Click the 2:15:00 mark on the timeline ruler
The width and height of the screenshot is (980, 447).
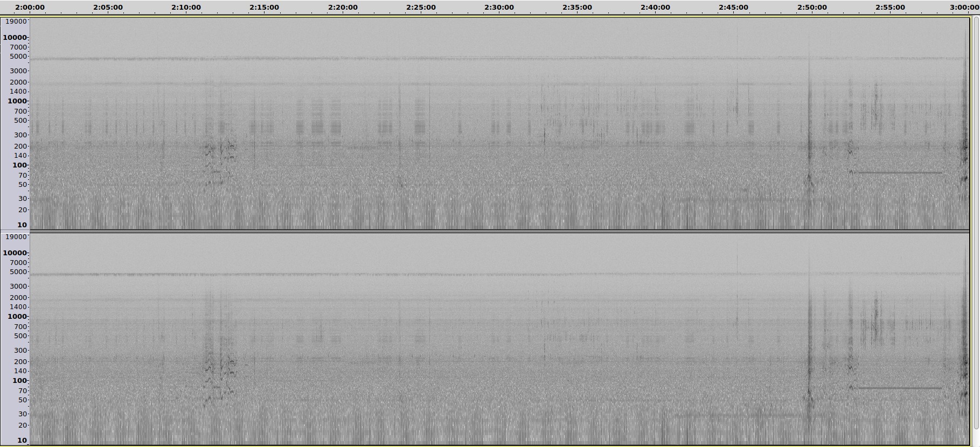pos(264,8)
